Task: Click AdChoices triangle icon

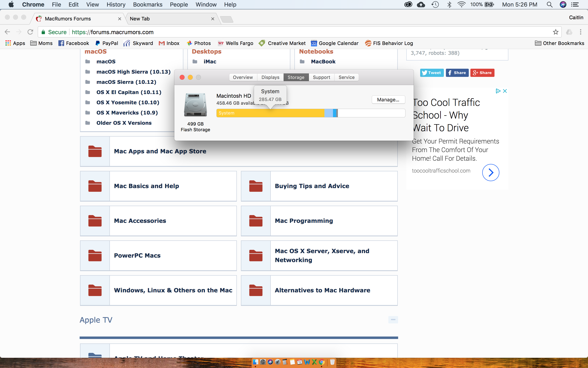Action: click(x=498, y=91)
